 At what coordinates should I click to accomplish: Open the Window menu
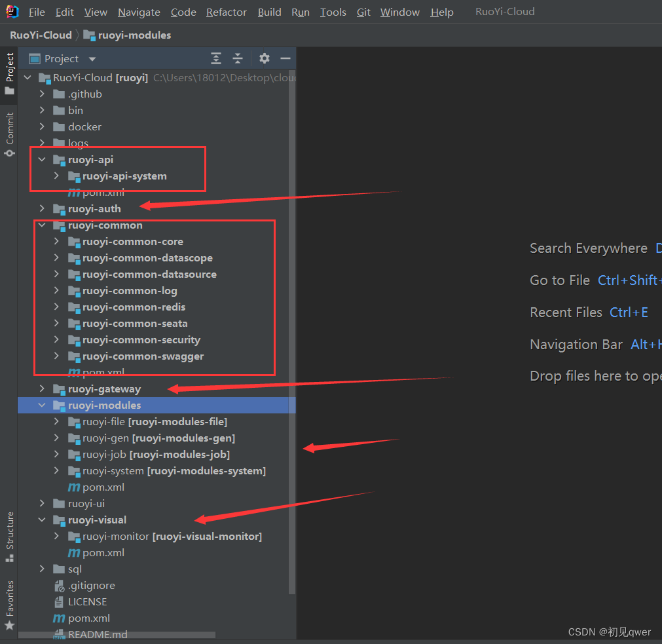[400, 12]
